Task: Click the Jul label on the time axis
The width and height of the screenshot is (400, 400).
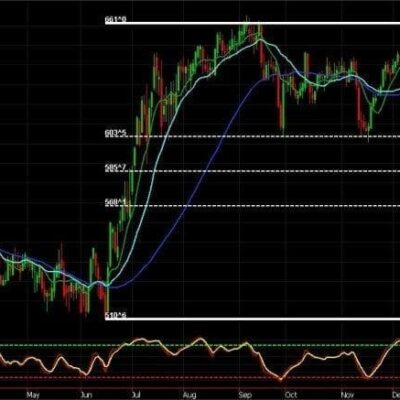Action: (x=136, y=395)
